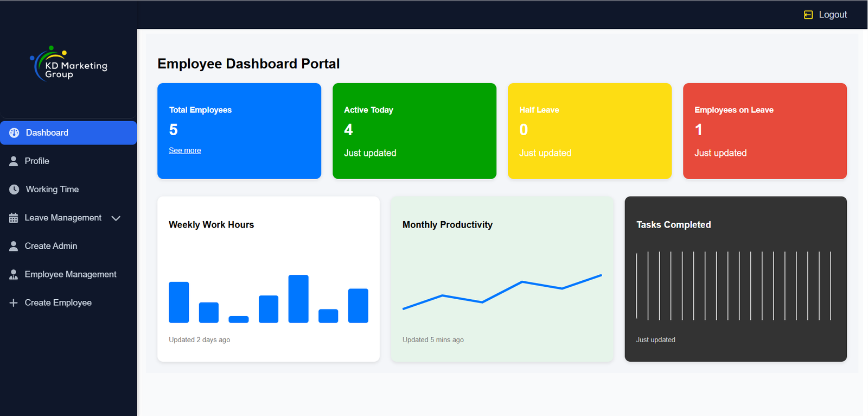Click the blue Total Employees card
Viewport: 868px width, 416px height.
pyautogui.click(x=239, y=131)
